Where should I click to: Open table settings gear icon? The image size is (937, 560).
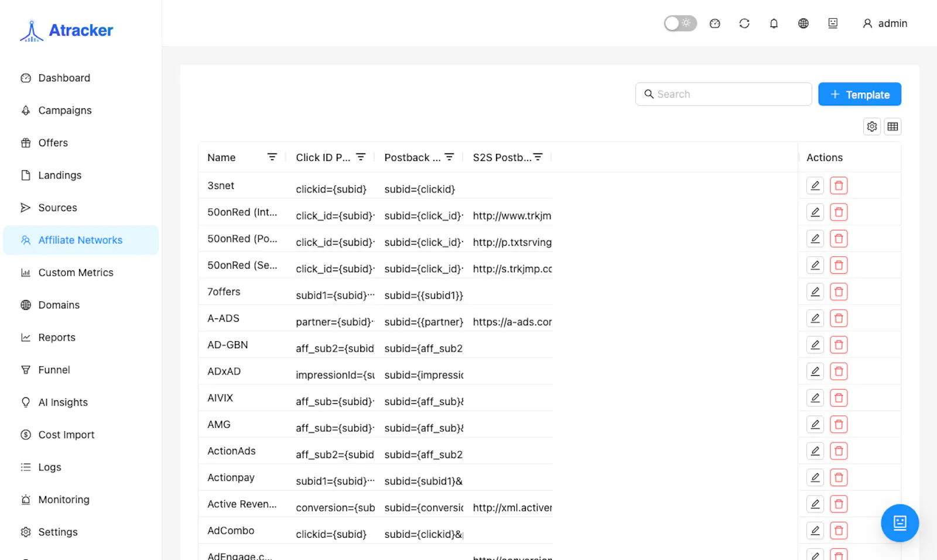click(x=872, y=126)
